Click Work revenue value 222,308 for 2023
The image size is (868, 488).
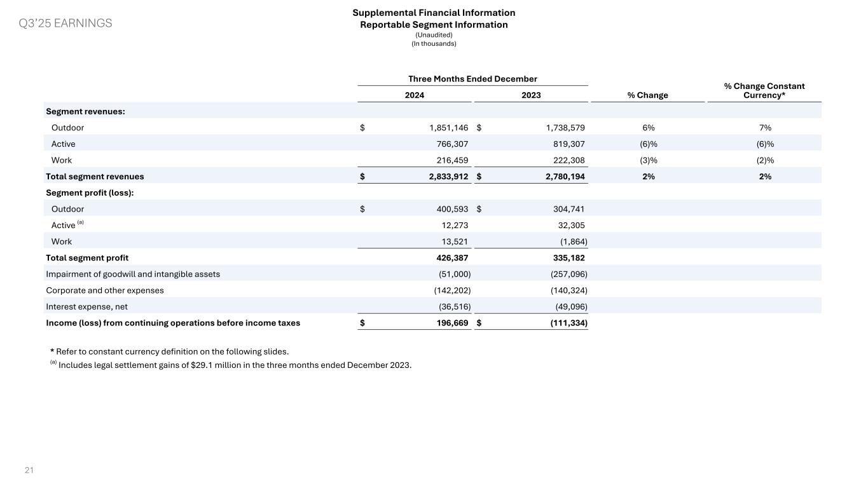pyautogui.click(x=565, y=161)
